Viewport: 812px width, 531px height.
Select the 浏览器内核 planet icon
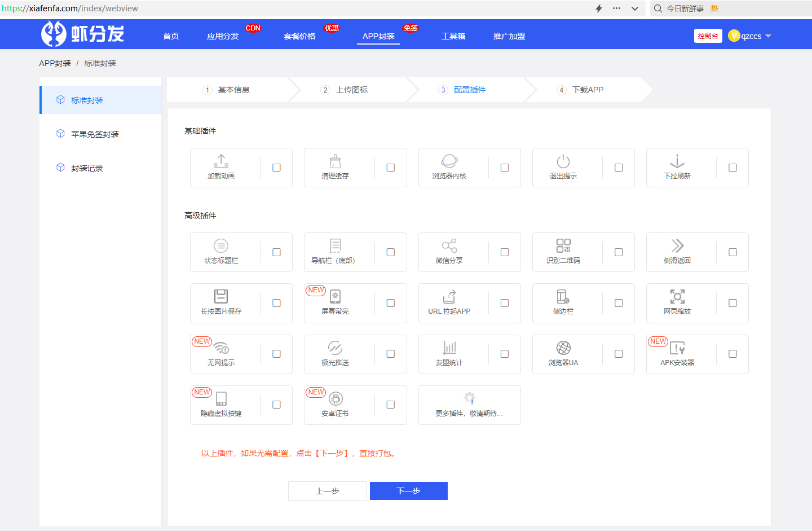pos(449,161)
